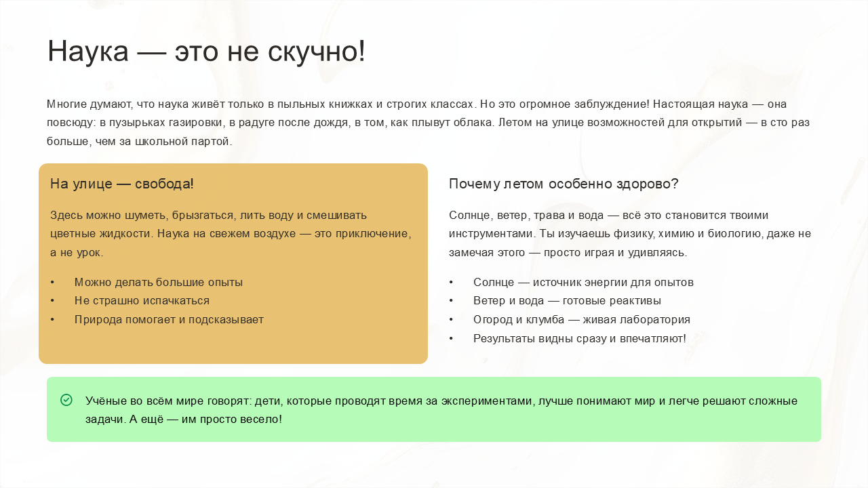This screenshot has height=488, width=868.
Task: Select the heading 'На улице — свобода!'
Action: pyautogui.click(x=122, y=184)
